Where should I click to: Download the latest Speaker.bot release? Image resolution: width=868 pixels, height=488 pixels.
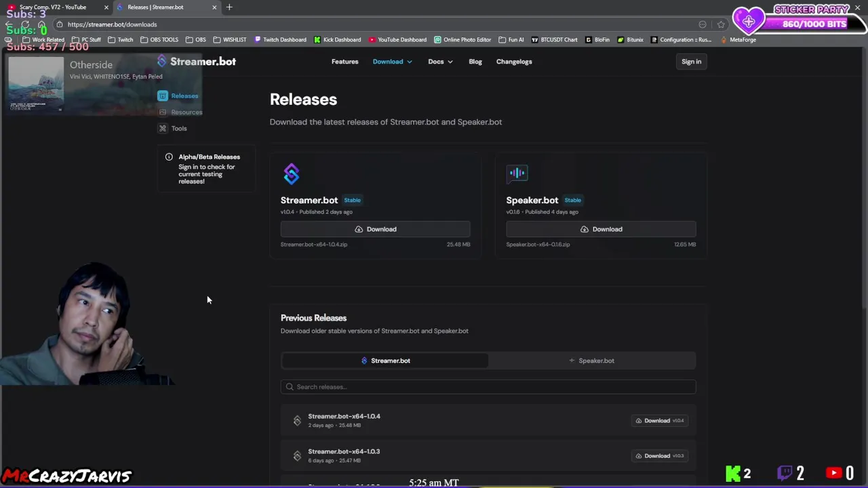pos(601,229)
